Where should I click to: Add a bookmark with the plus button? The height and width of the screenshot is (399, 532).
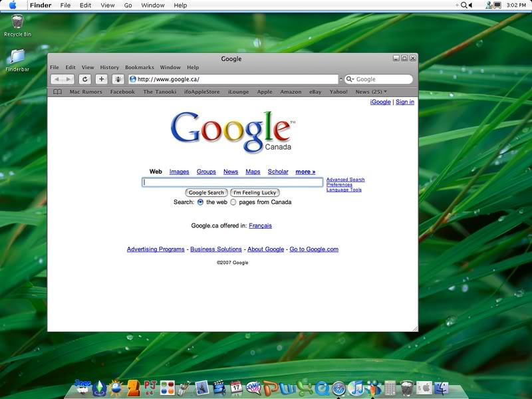coord(101,79)
